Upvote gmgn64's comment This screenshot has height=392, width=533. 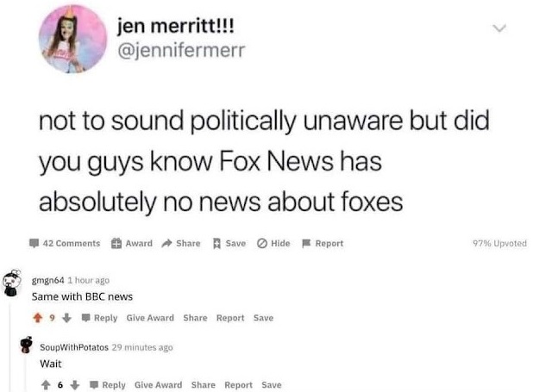tap(37, 318)
